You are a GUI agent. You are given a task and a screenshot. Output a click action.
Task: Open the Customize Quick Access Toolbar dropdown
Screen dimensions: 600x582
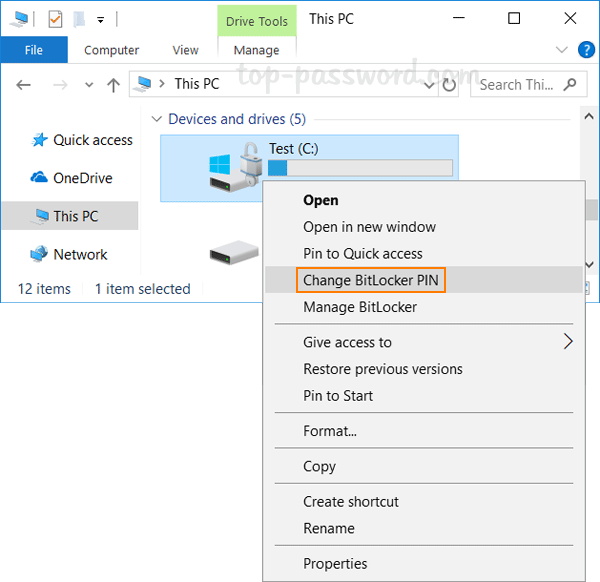pos(101,20)
